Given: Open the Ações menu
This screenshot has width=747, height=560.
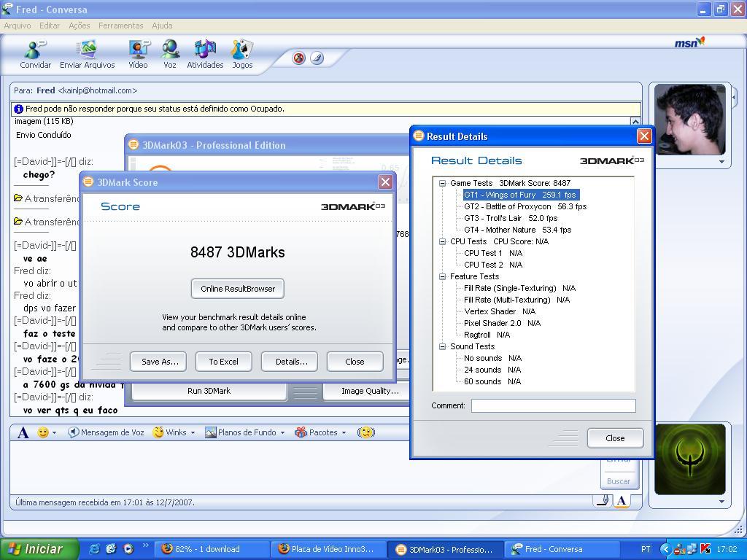Looking at the screenshot, I should point(79,26).
